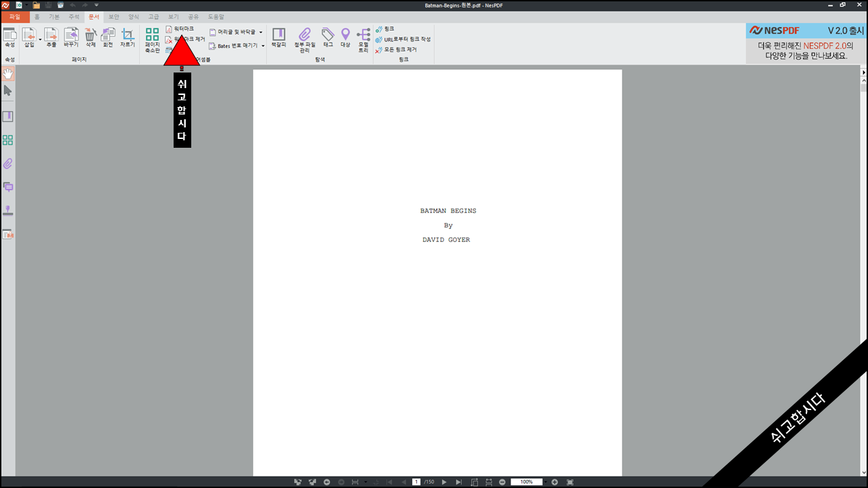Click the 바꾸기 replace pages icon
Viewport: 868px width, 488px height.
click(71, 37)
